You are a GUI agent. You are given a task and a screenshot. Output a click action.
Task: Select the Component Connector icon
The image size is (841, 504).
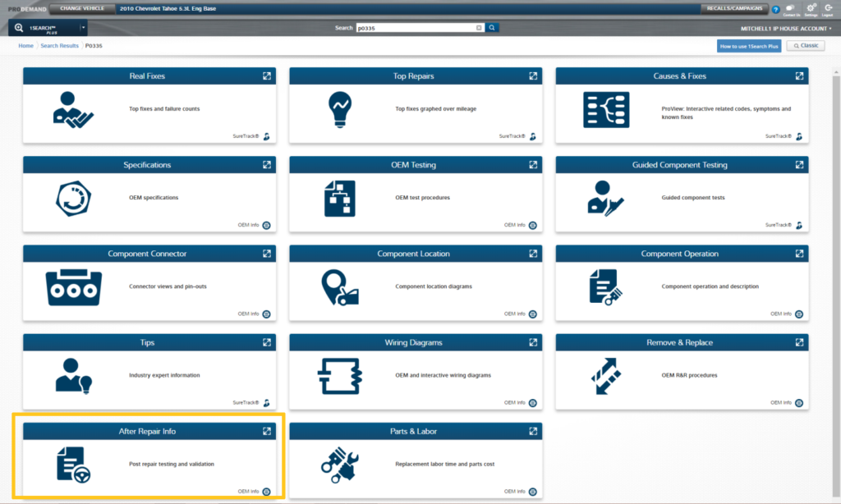click(x=73, y=287)
